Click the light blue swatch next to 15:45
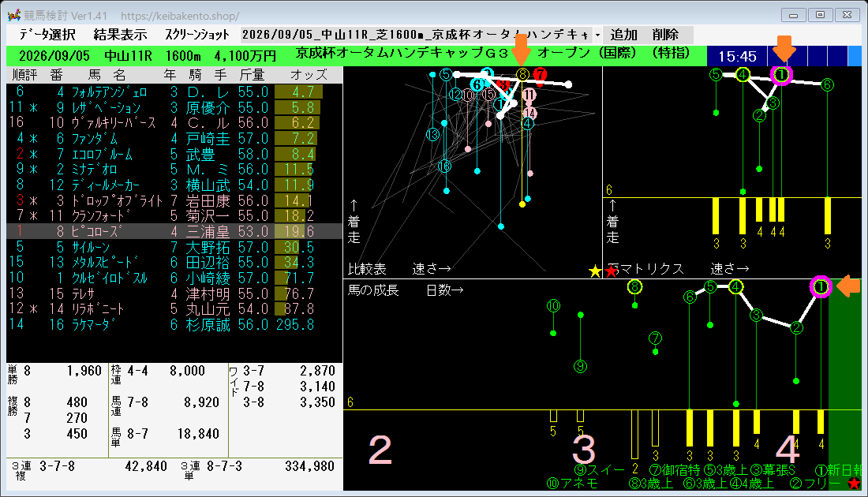 tap(855, 56)
